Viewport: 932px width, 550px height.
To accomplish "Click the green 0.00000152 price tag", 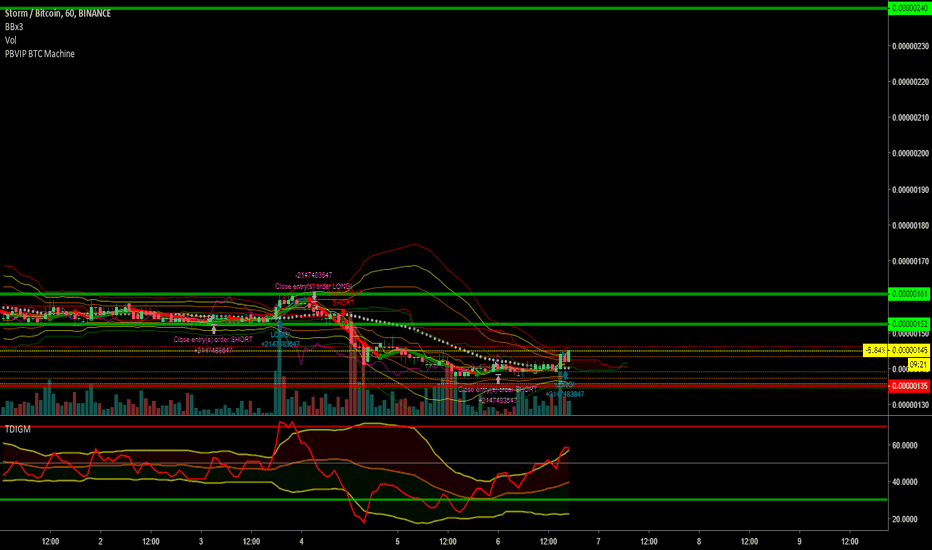I will pyautogui.click(x=909, y=324).
